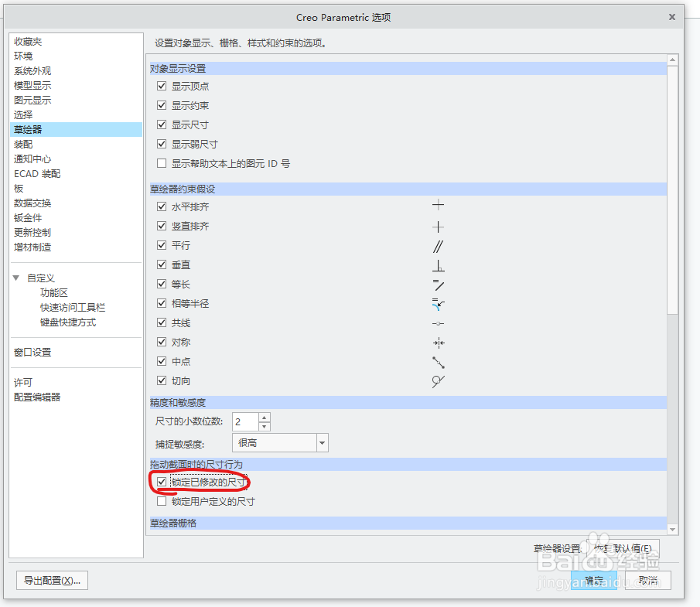Click scrollbar up arrow in options panel
The width and height of the screenshot is (700, 607).
tap(672, 60)
